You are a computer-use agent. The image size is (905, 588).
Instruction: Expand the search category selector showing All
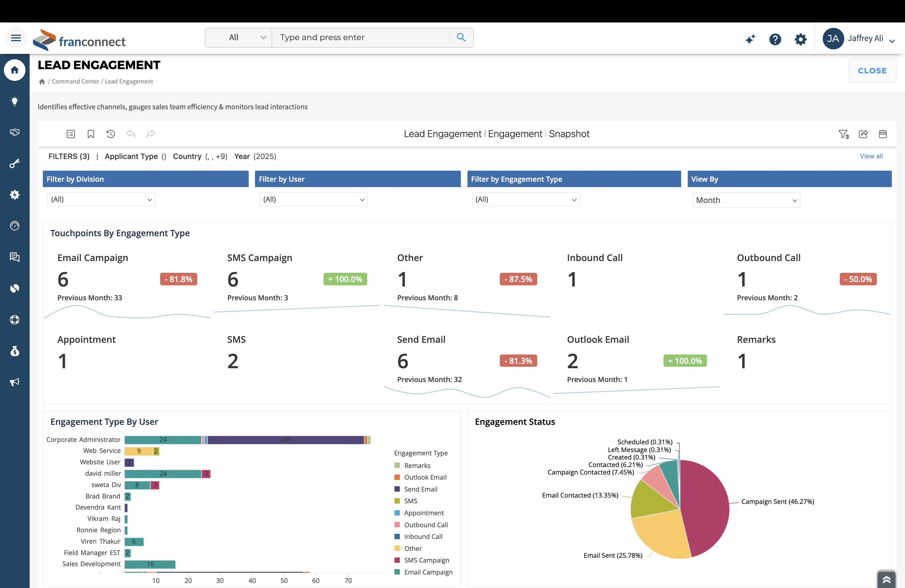coord(238,37)
